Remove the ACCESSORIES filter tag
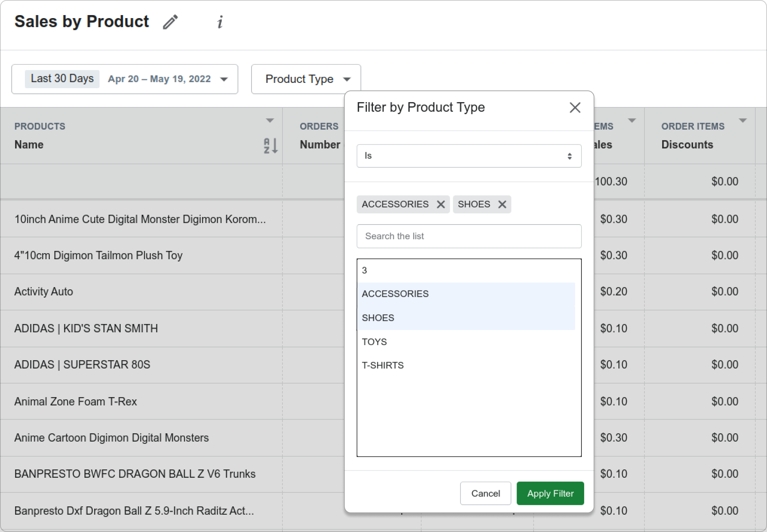 tap(440, 204)
